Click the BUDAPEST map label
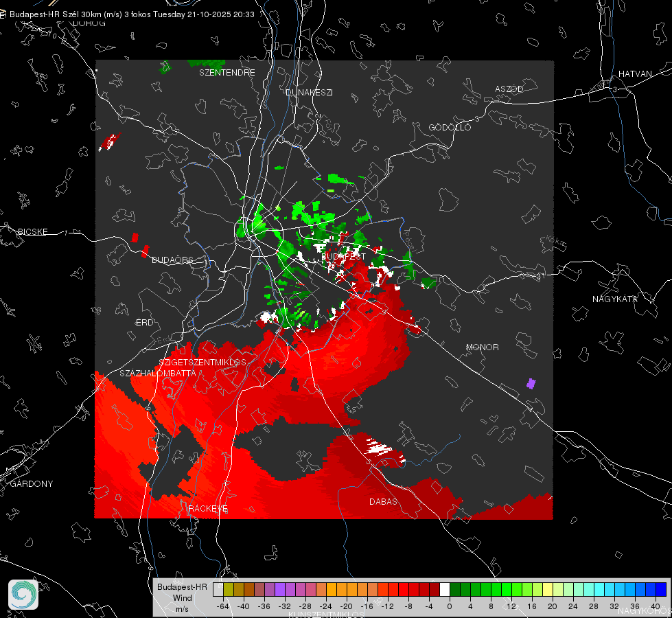Screen dimensions: 672x618 [343, 256]
